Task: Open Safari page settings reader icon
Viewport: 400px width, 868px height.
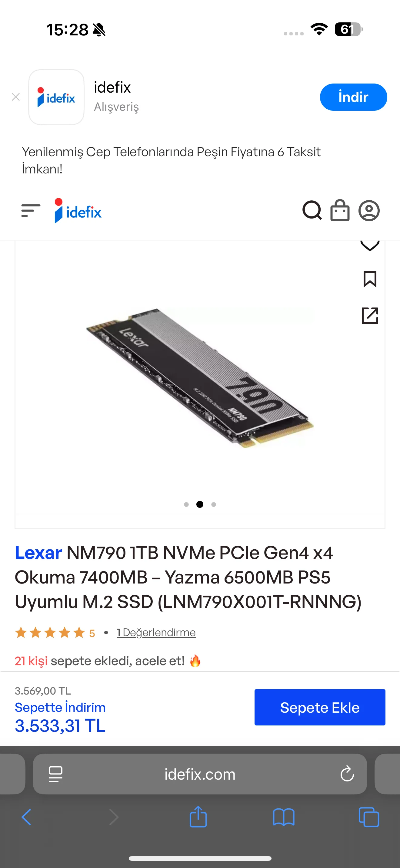Action: (56, 774)
